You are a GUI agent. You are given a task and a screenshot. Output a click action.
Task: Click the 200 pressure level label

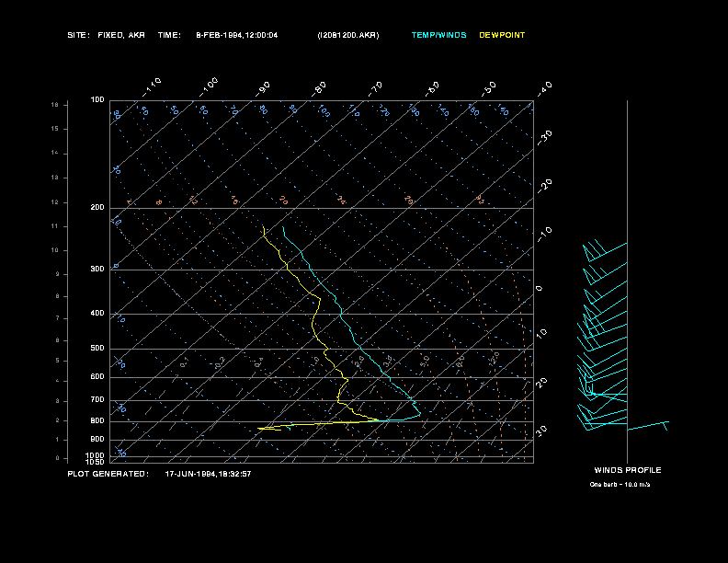point(97,207)
